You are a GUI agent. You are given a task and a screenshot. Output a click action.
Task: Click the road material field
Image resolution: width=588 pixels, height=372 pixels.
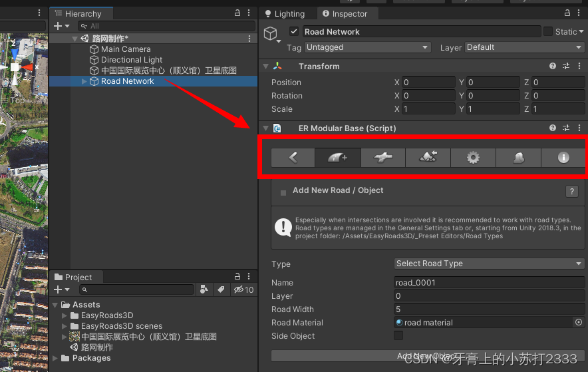[484, 323]
